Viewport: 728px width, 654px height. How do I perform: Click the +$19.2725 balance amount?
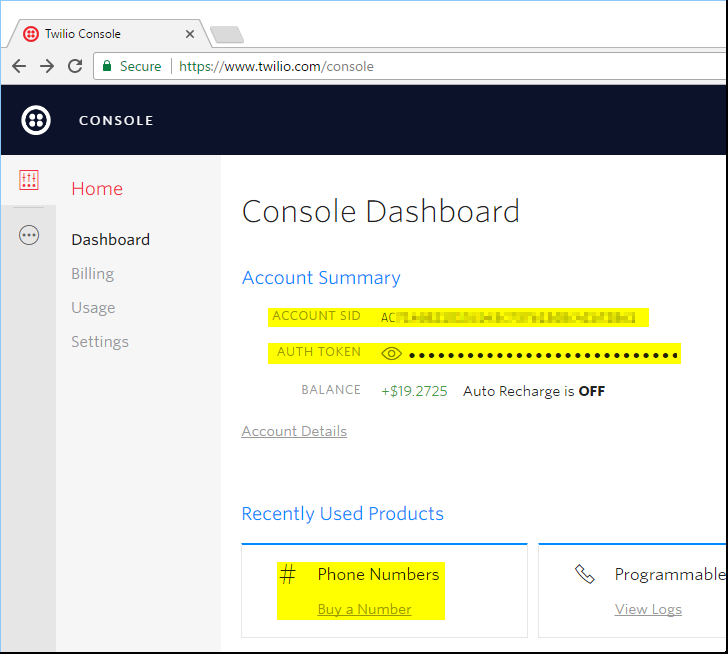pos(414,391)
